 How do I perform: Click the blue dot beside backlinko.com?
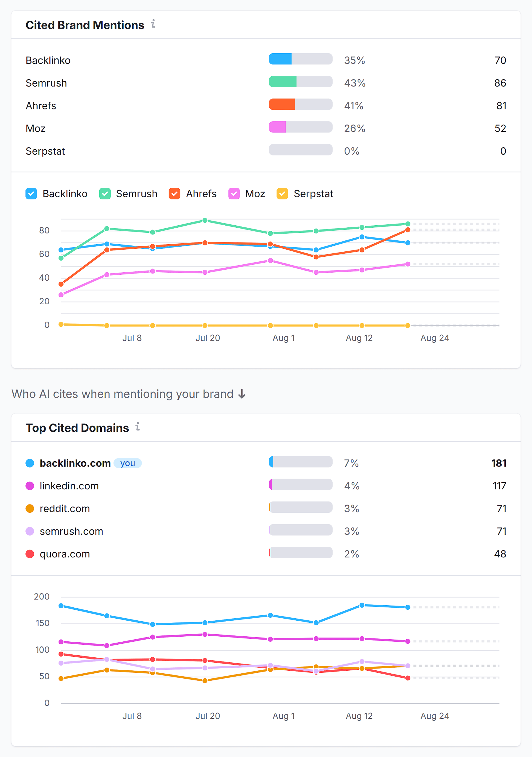coord(30,463)
